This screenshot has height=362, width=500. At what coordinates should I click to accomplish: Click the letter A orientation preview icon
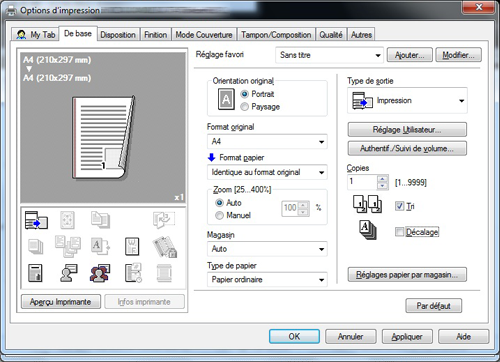(x=226, y=99)
